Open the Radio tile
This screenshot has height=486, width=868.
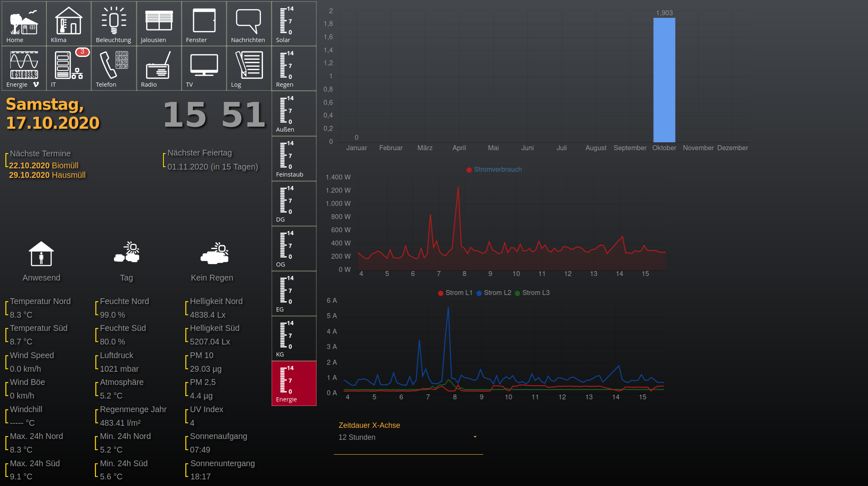click(x=158, y=68)
